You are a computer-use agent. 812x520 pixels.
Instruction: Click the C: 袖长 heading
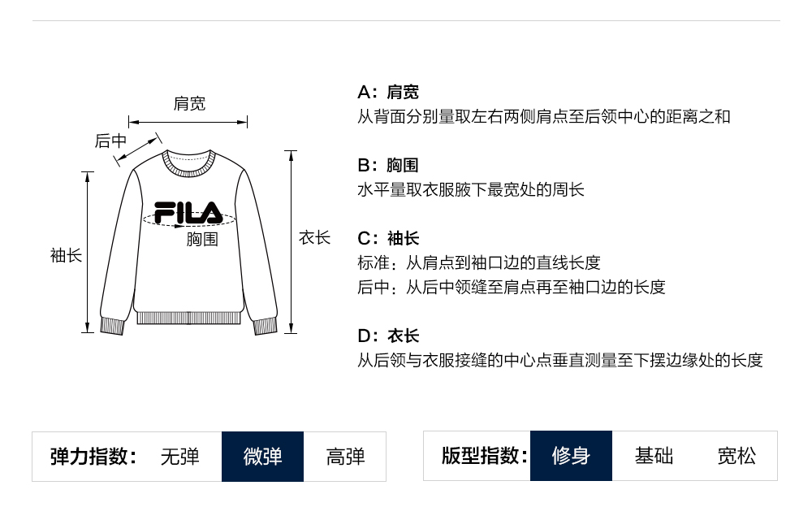(388, 238)
